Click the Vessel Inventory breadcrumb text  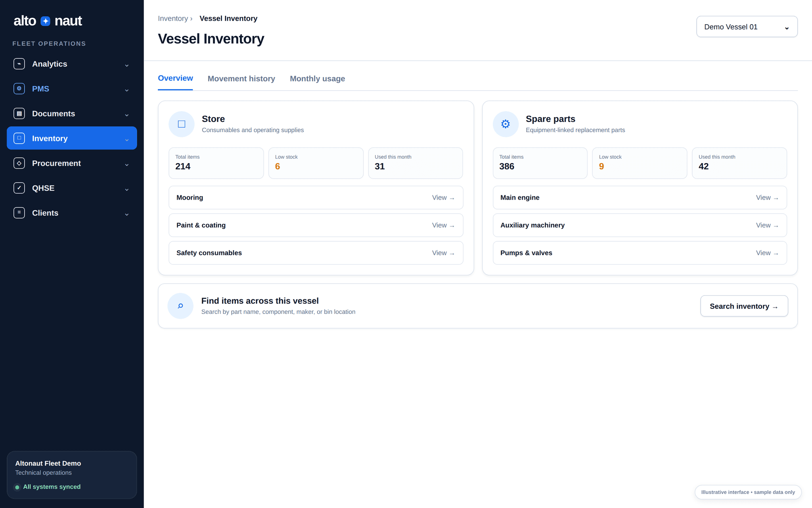click(x=228, y=18)
